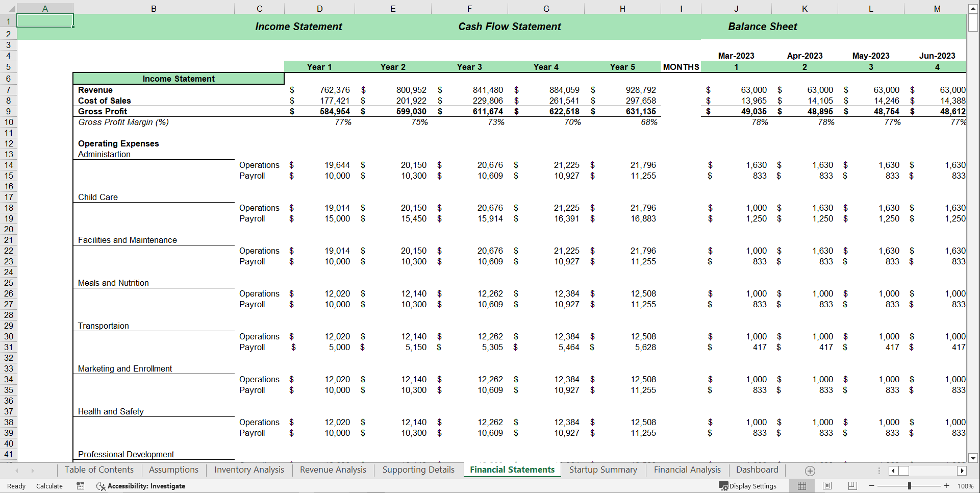The height and width of the screenshot is (493, 980).
Task: Click the macro recording status icon
Action: (81, 486)
